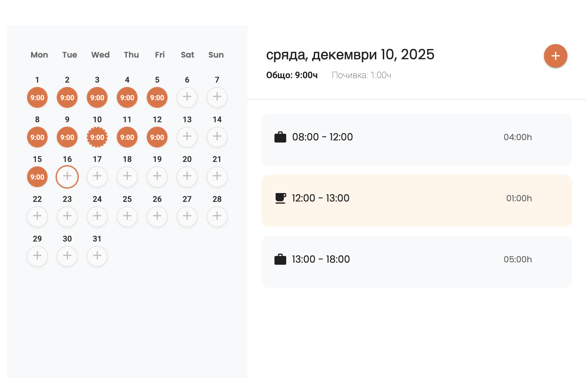Open December 15 with 9:00 logged
The width and height of the screenshot is (588, 382).
[37, 177]
